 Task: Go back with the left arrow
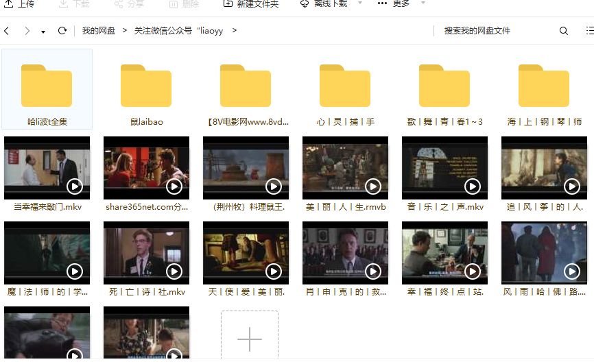(x=6, y=31)
